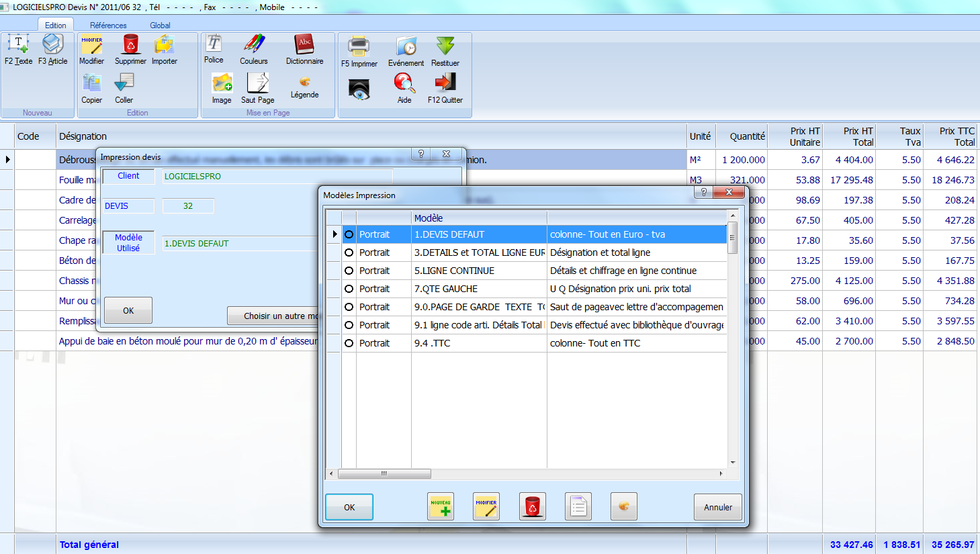Click the Couleurs pencils icon
This screenshot has height=554, width=980.
pyautogui.click(x=254, y=46)
